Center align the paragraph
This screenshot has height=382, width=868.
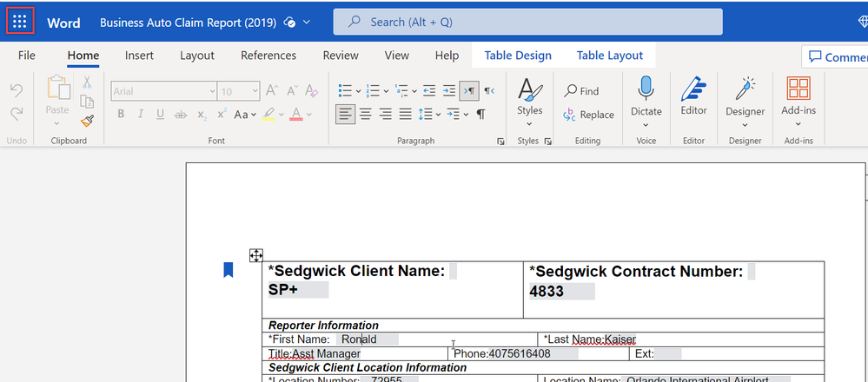pyautogui.click(x=365, y=115)
